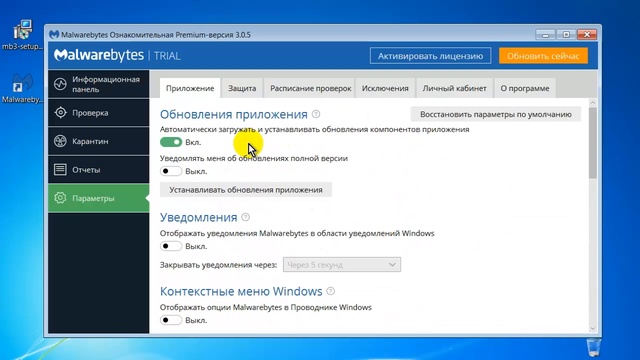Viewport: 640px width, 360px height.
Task: Click the Проверка scan target icon
Action: (60, 113)
